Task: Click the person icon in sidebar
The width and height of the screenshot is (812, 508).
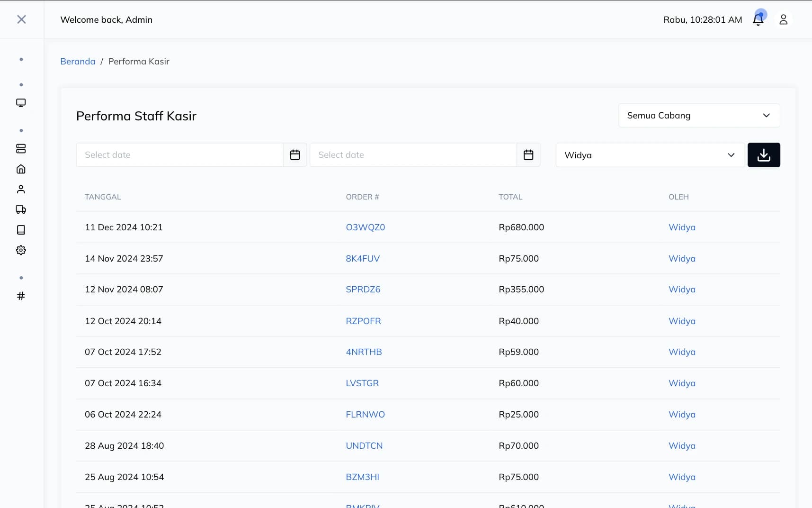Action: click(x=21, y=190)
